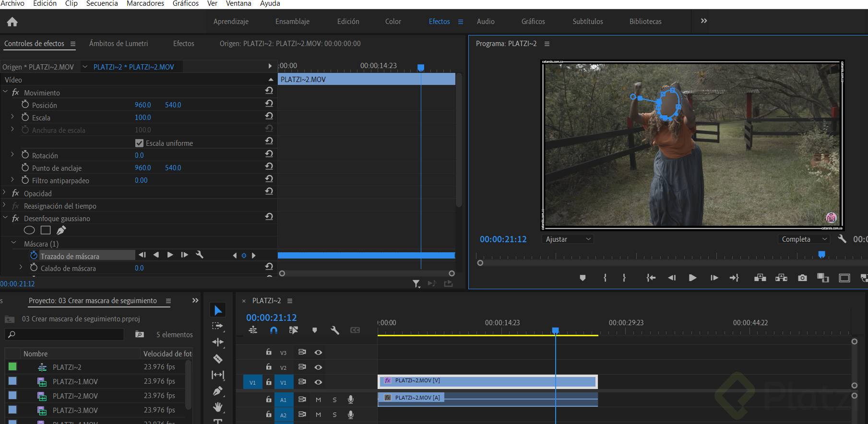Hide track V1 with the eye icon

click(x=318, y=382)
